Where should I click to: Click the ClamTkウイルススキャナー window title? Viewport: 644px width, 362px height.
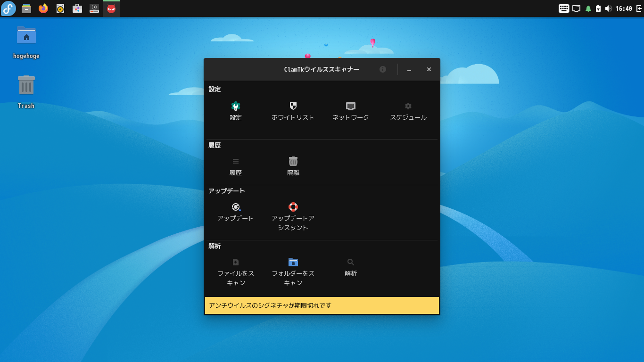point(322,69)
